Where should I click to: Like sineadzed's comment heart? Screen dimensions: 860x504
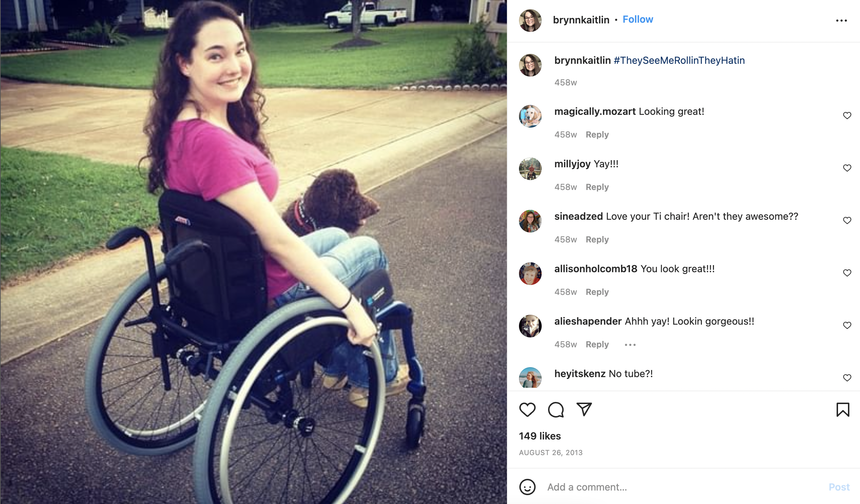pos(847,220)
